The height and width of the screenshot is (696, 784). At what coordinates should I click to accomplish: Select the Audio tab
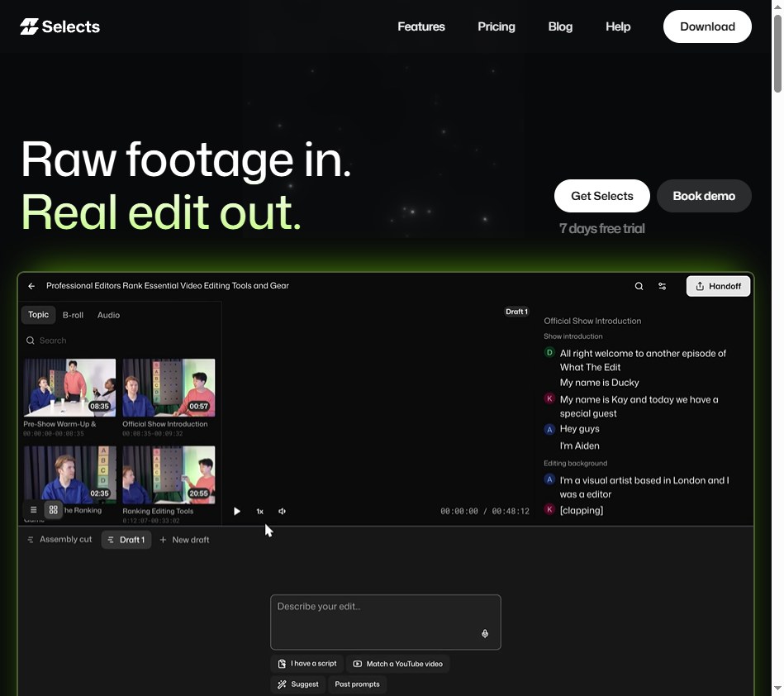click(x=108, y=315)
